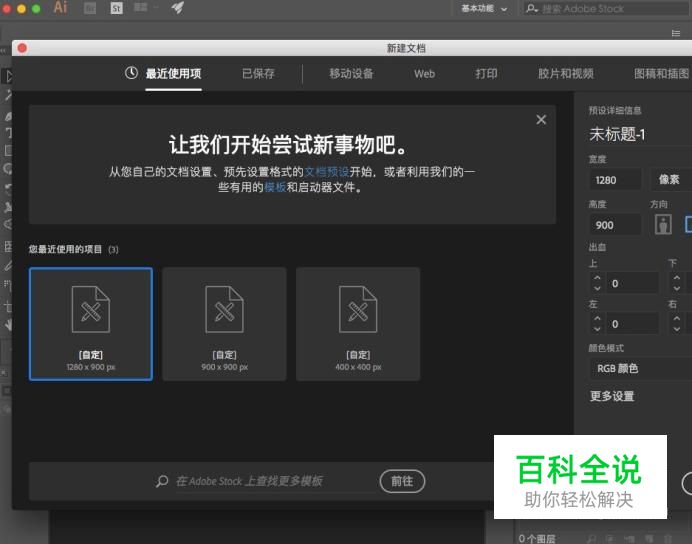
Task: Increase the top bleed value
Action: point(597,278)
